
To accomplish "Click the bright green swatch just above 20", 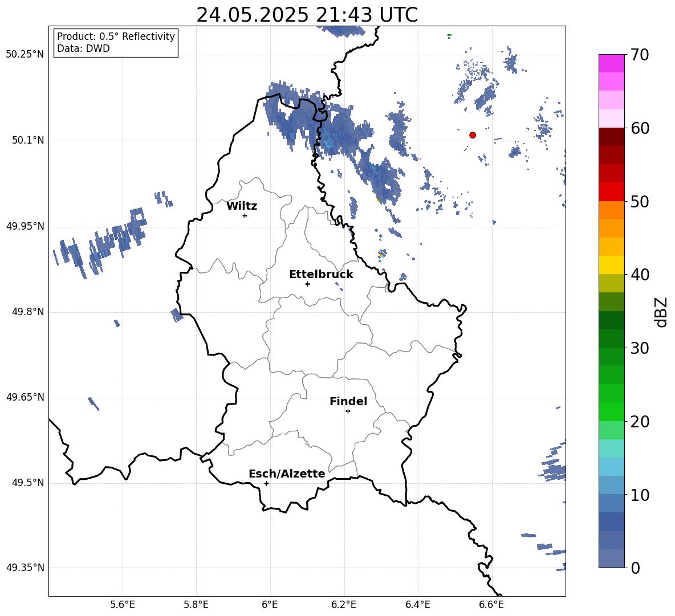I will pos(612,411).
